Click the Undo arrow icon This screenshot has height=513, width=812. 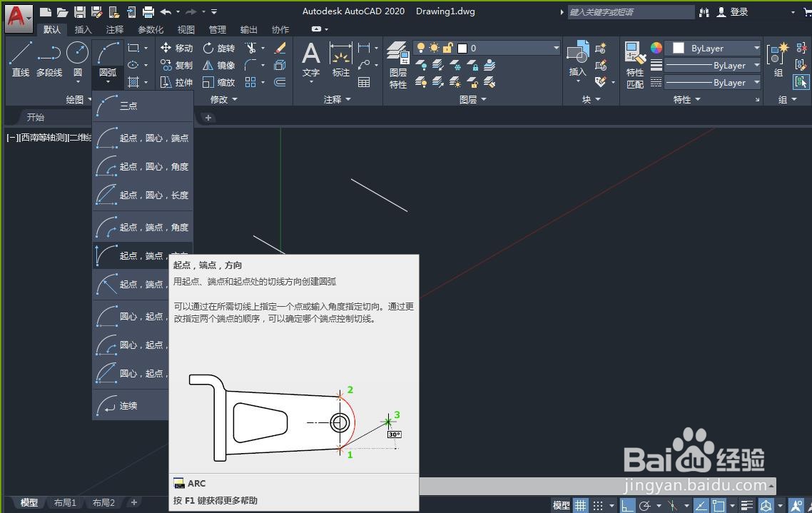point(166,11)
